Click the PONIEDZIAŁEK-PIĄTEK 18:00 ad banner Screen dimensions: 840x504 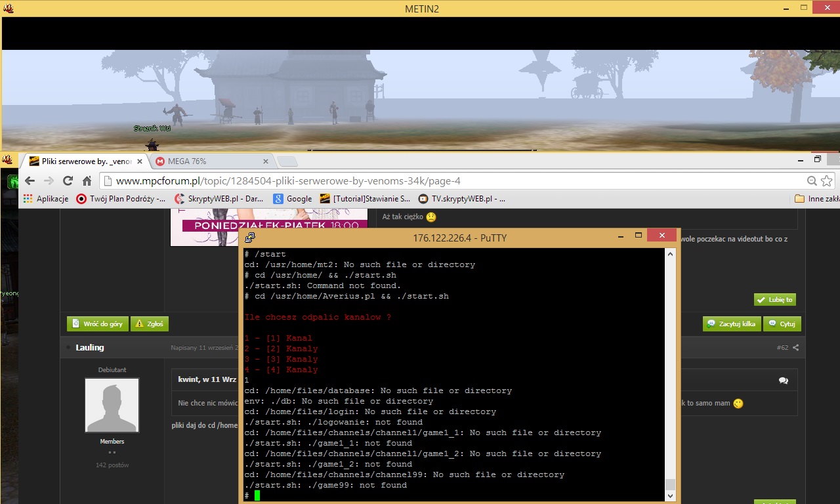point(269,226)
